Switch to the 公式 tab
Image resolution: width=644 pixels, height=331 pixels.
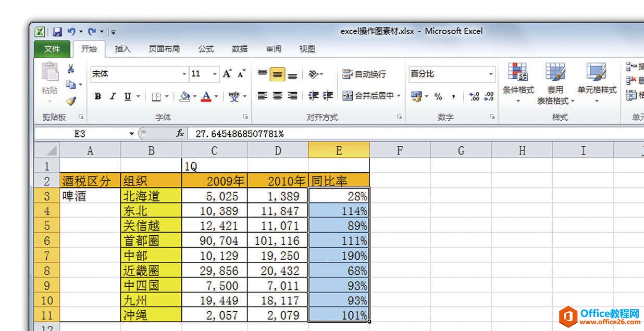tap(206, 49)
